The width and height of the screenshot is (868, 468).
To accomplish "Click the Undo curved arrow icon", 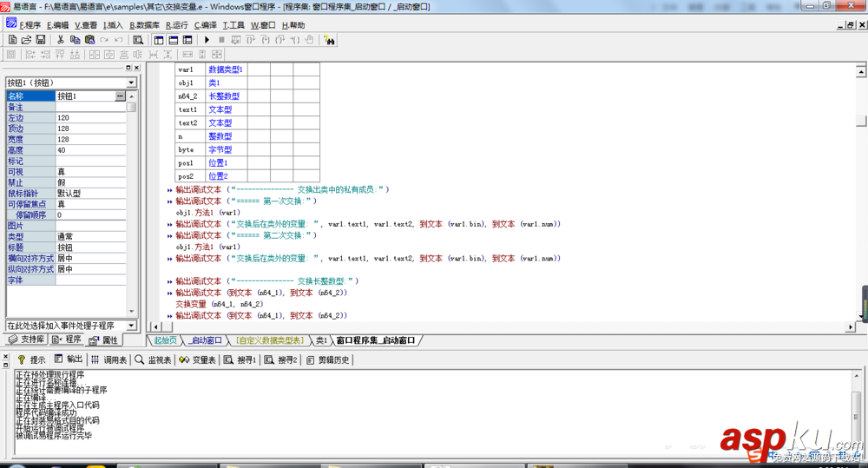I will (x=118, y=40).
